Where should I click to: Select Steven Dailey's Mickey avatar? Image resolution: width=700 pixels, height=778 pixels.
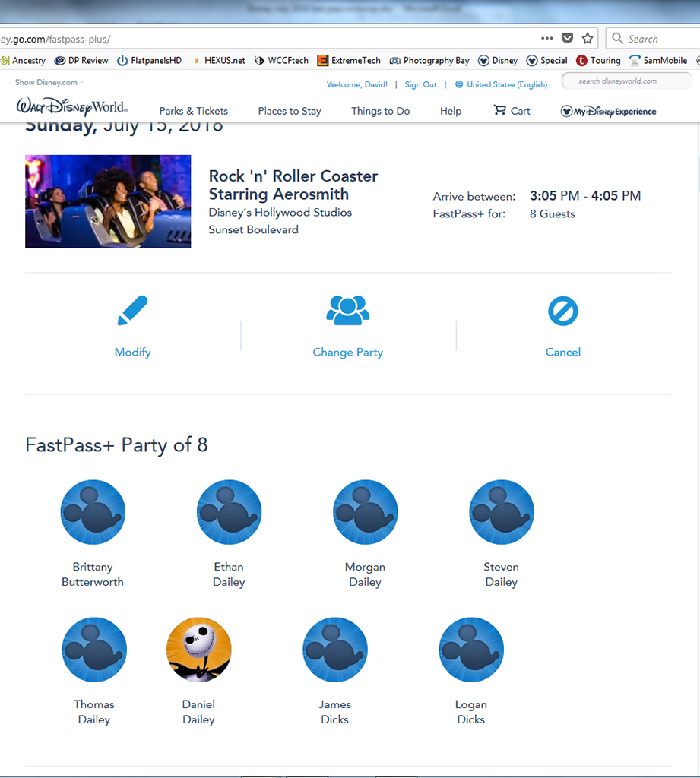pos(502,512)
